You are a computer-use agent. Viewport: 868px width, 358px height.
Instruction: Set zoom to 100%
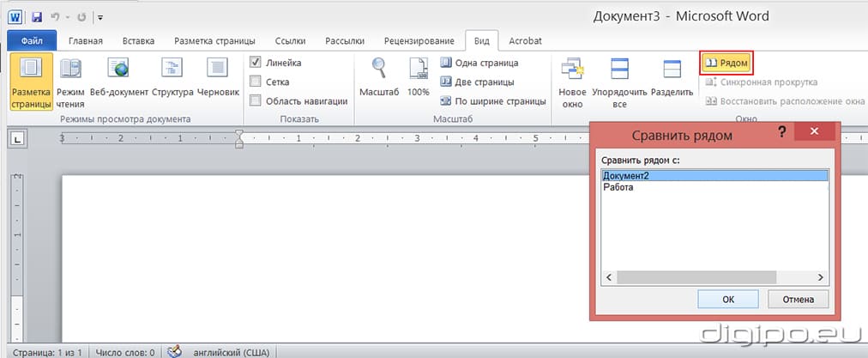(419, 77)
